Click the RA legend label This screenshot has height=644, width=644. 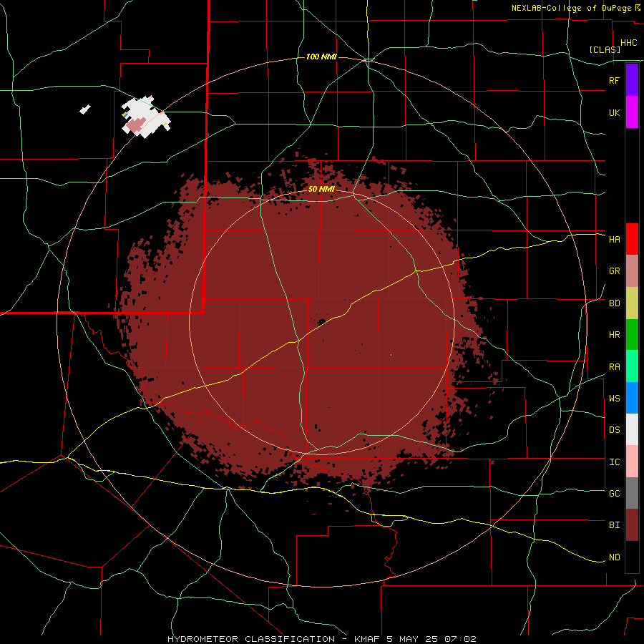[x=614, y=366]
